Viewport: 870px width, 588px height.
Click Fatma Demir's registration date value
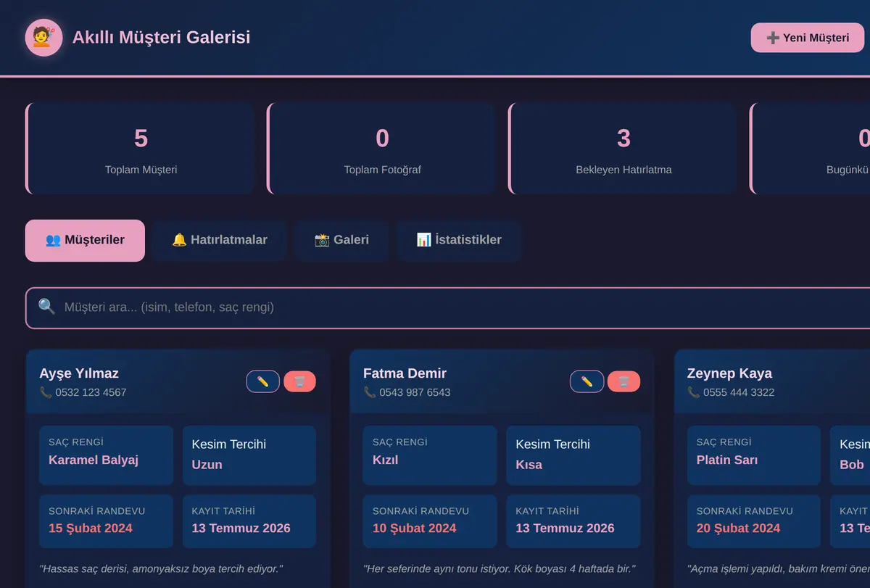click(565, 528)
